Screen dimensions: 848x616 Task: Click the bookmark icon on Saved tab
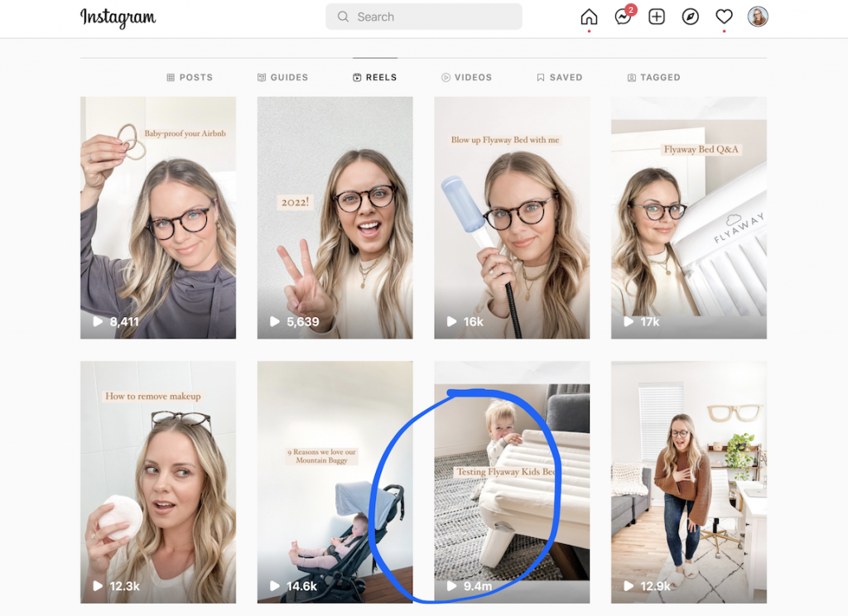tap(540, 77)
